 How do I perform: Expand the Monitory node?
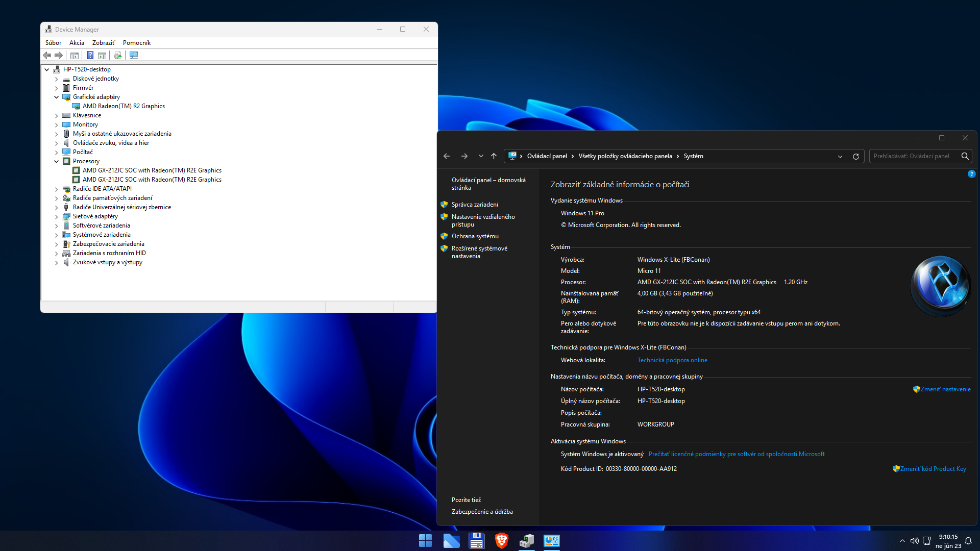pos(56,125)
